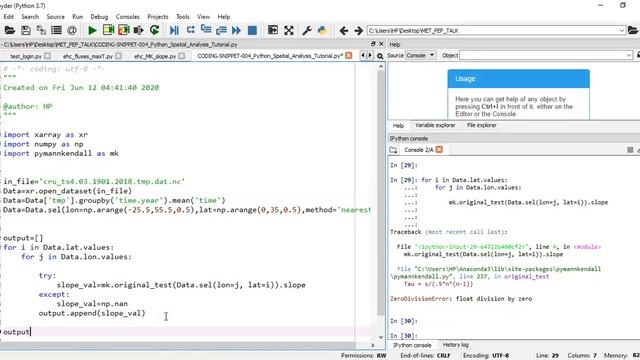Run selection or current line icon
Screen dimensions: 640x360
coord(139,30)
